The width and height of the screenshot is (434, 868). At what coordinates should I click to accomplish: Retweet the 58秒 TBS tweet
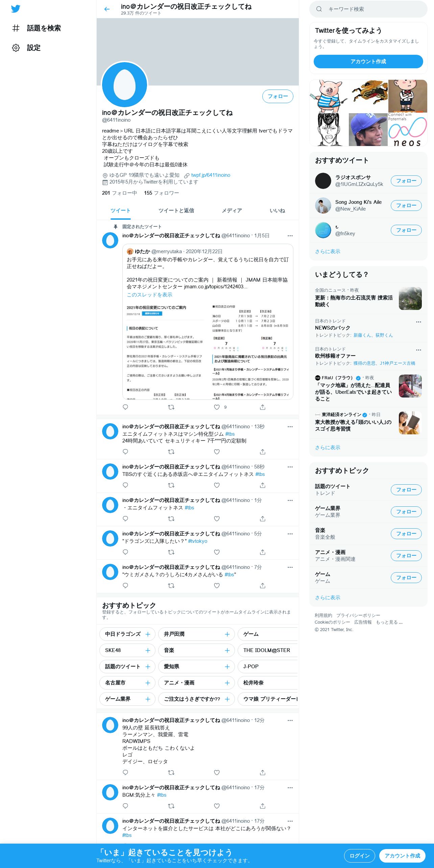pyautogui.click(x=171, y=485)
